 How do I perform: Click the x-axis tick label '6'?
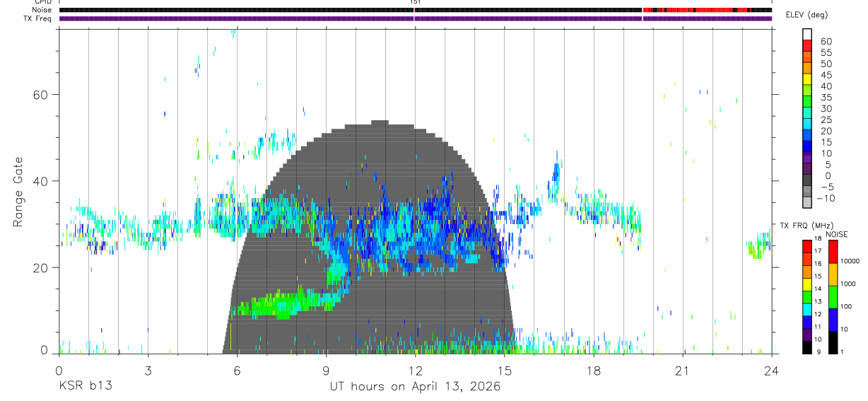point(237,370)
